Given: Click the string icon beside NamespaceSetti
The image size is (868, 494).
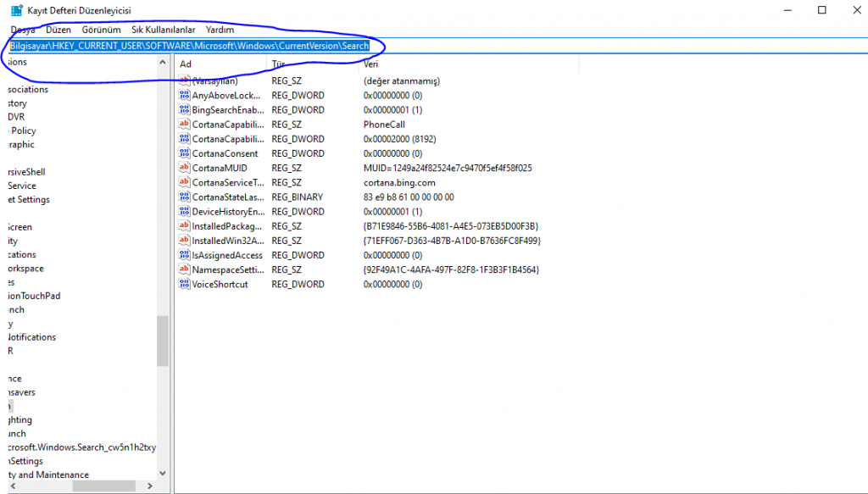Looking at the screenshot, I should [x=184, y=269].
